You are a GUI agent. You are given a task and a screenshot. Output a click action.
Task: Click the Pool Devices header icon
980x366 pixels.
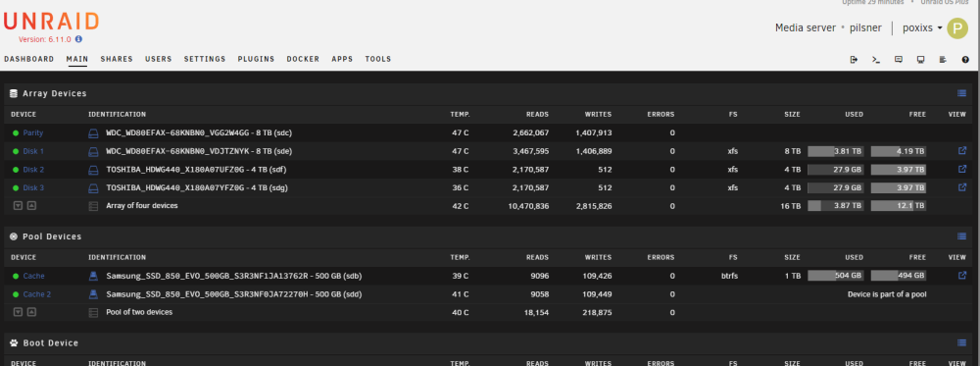pyautogui.click(x=14, y=236)
